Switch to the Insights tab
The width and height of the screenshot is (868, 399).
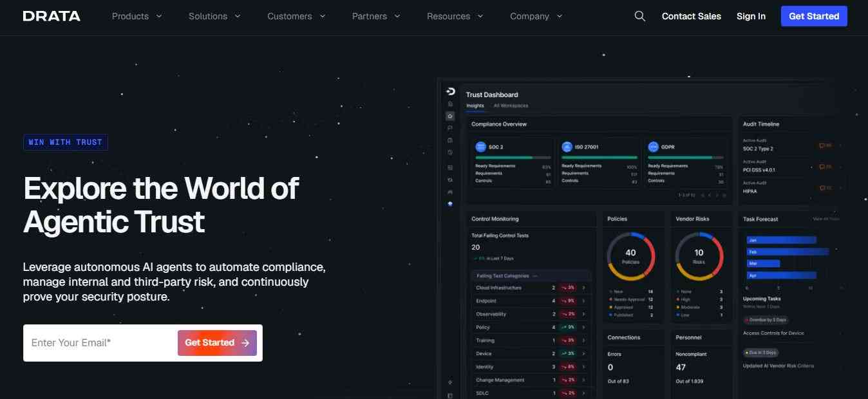(x=475, y=106)
